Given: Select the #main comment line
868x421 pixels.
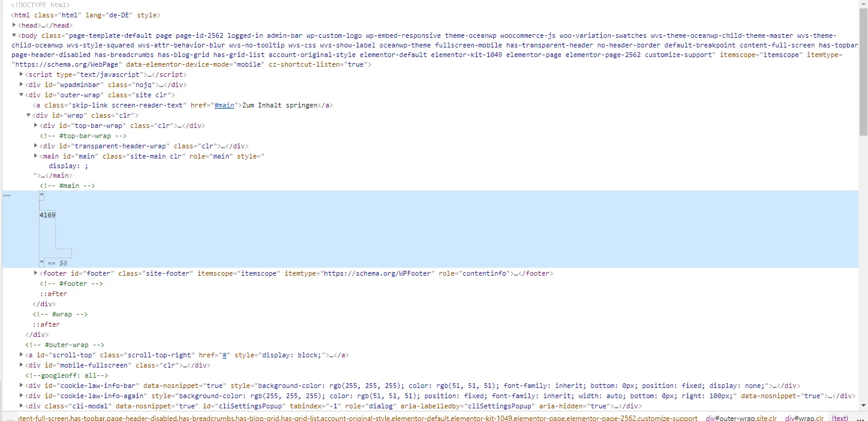Looking at the screenshot, I should 67,186.
